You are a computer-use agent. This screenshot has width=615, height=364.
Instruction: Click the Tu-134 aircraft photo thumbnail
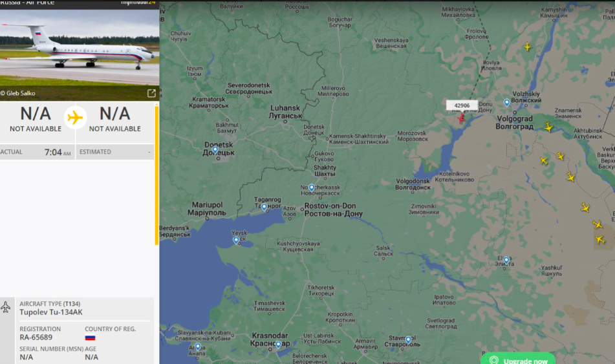coord(80,55)
